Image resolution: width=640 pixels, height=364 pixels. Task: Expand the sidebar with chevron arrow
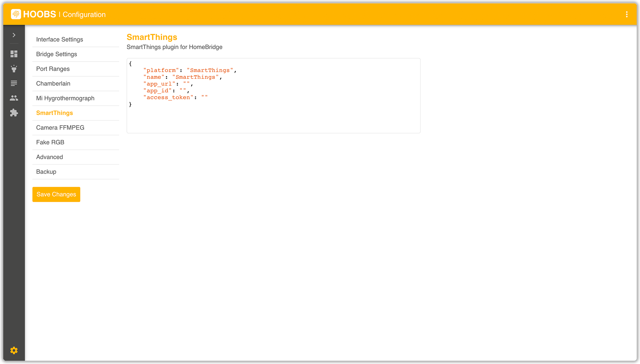click(x=14, y=35)
